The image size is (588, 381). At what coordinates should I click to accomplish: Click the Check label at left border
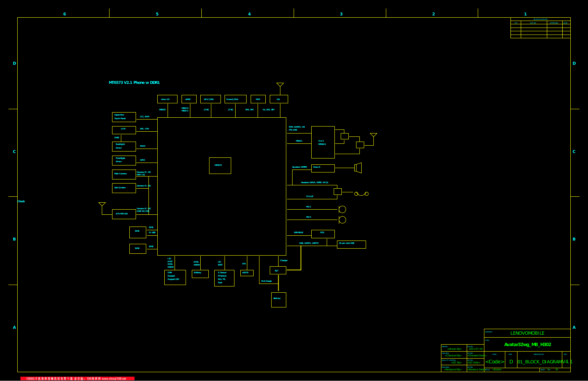(21, 201)
